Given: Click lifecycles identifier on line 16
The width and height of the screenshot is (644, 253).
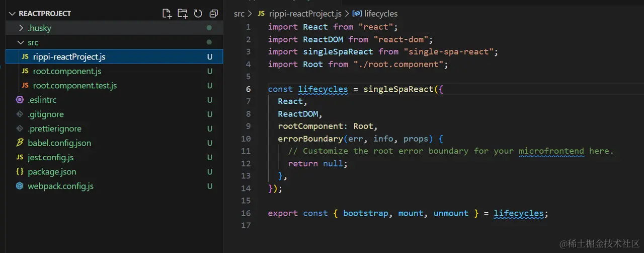Looking at the screenshot, I should click(519, 213).
